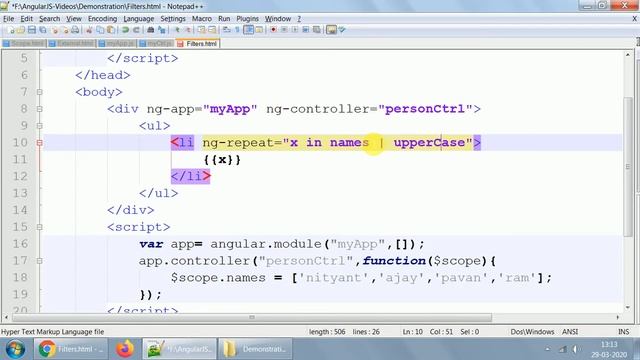Screen dimensions: 640x360
Task: Open the Search menu
Action: click(49, 19)
